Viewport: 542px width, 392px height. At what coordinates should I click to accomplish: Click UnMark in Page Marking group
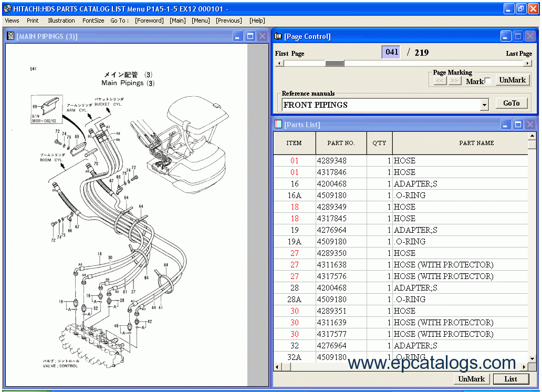[x=512, y=80]
